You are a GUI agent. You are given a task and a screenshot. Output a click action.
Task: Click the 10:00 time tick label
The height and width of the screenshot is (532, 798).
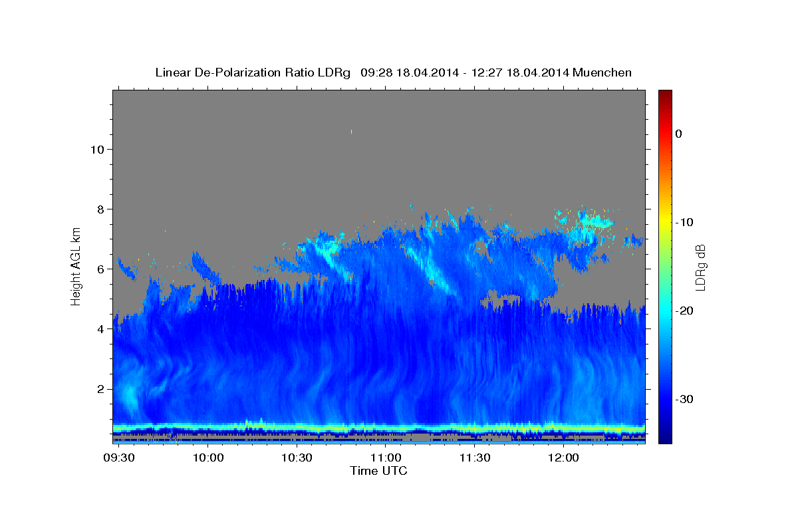pyautogui.click(x=208, y=458)
